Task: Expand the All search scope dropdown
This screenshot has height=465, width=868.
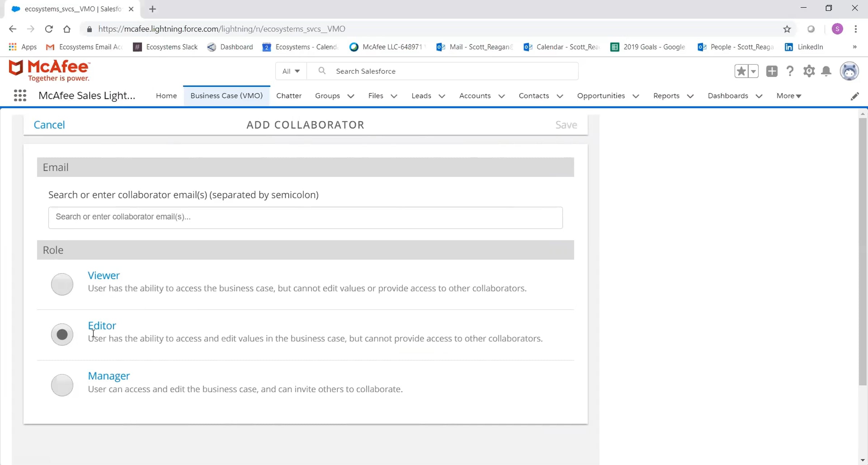Action: 291,71
